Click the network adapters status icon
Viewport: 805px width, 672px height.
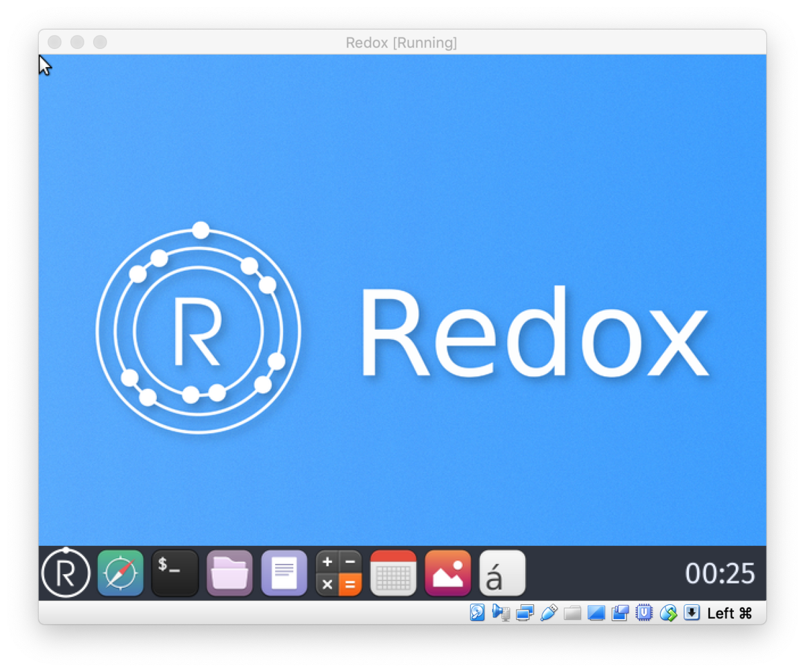pos(525,612)
